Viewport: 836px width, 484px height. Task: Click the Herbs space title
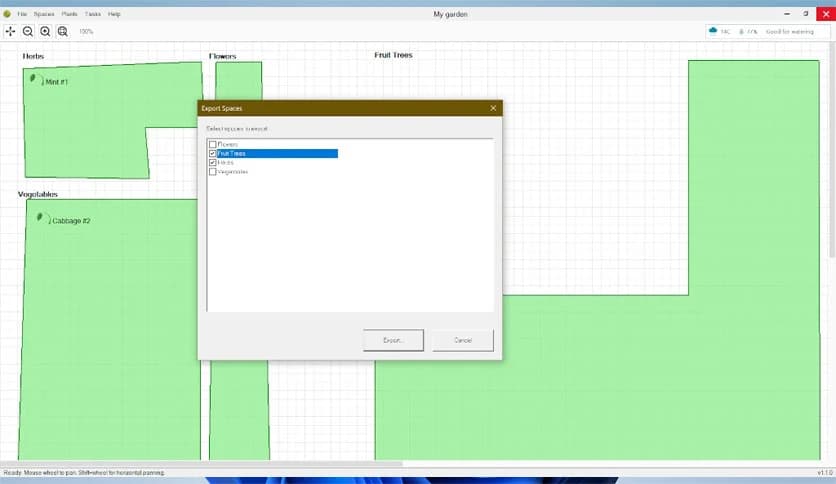pos(34,56)
